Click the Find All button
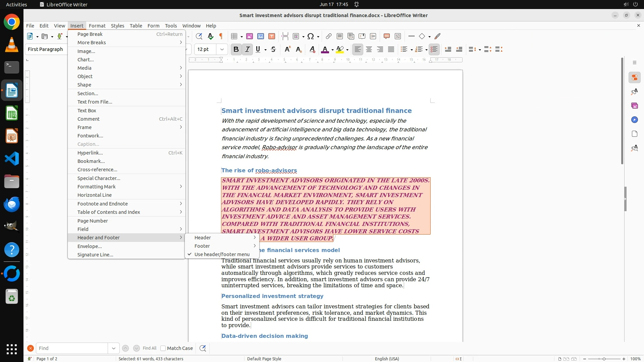This screenshot has width=644, height=362. coord(149,348)
